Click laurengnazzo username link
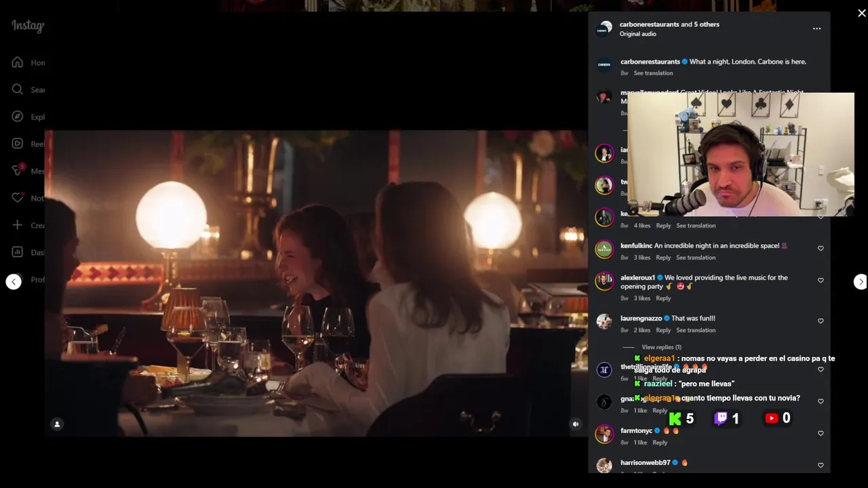Image resolution: width=868 pixels, height=488 pixels. coord(641,319)
